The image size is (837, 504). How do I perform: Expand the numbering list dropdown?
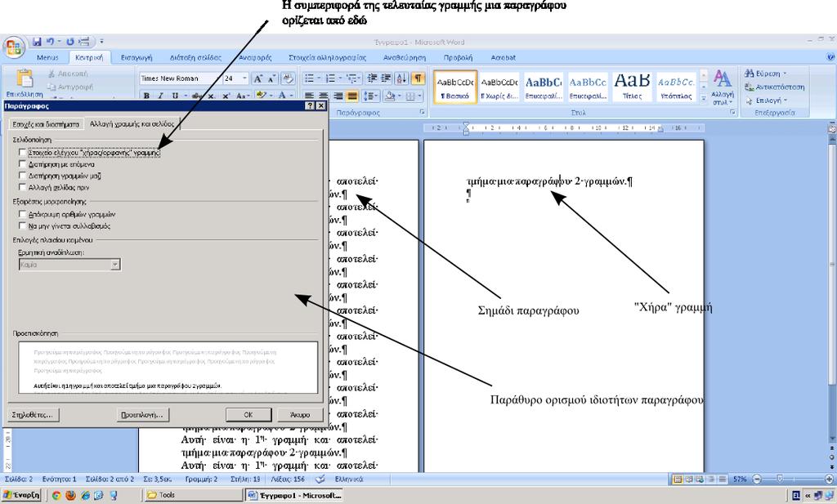340,78
